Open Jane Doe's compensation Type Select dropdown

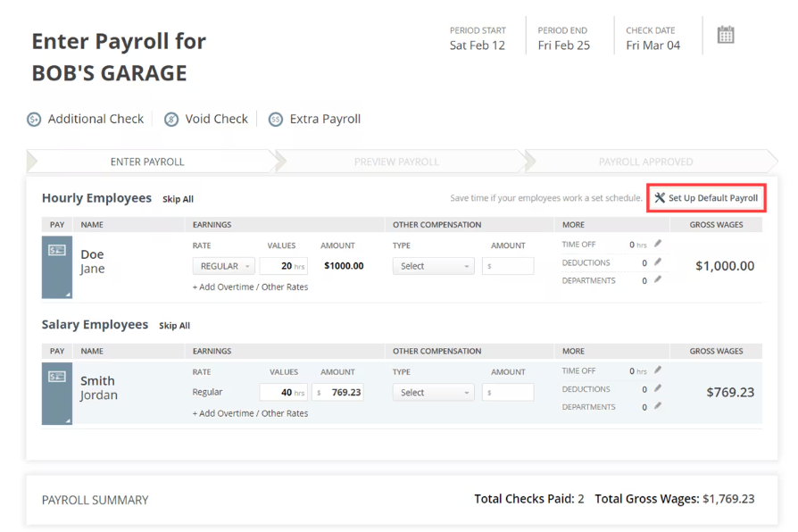pyautogui.click(x=433, y=265)
